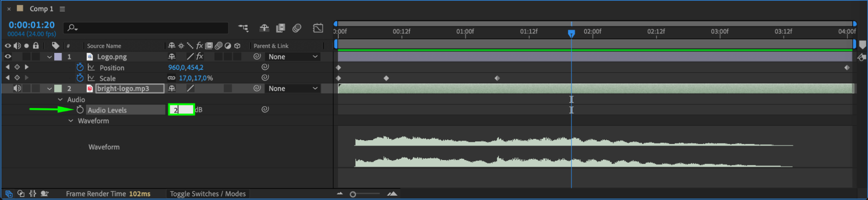
Task: Show Position in graph editor icon
Action: coord(91,67)
